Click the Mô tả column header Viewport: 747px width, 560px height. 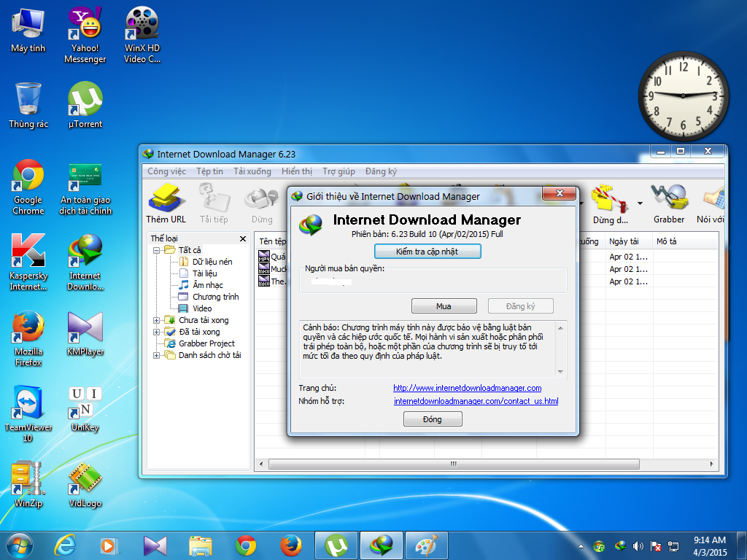[685, 241]
